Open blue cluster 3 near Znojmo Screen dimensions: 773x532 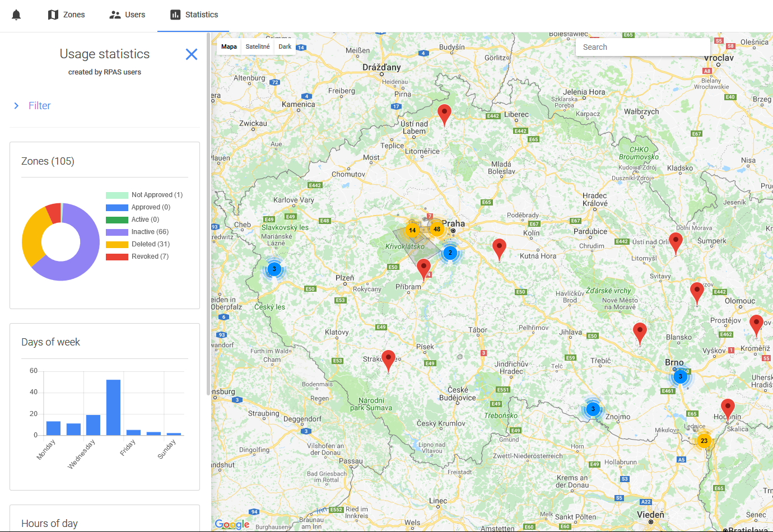593,409
